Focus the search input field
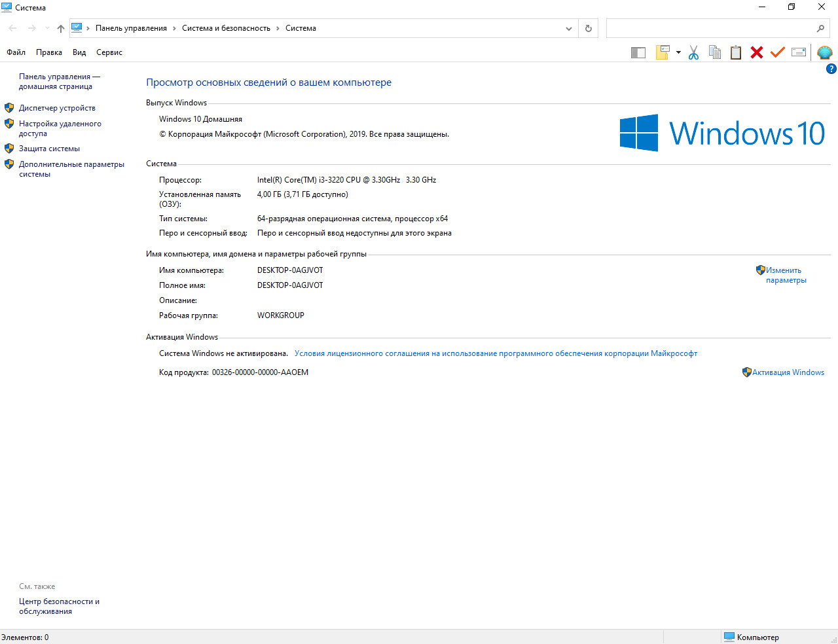Image resolution: width=838 pixels, height=644 pixels. tap(710, 28)
